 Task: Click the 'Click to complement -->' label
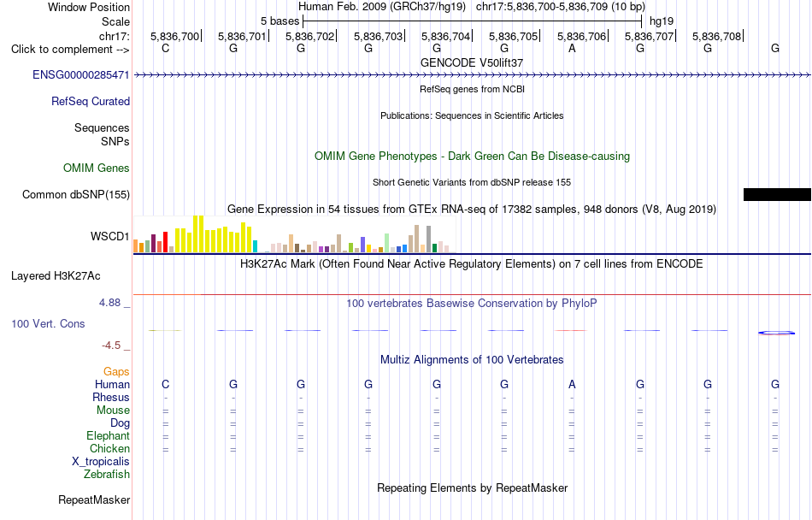[x=70, y=50]
